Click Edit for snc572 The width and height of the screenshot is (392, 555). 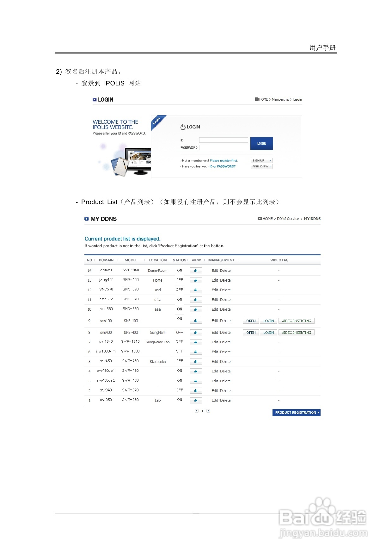[215, 300]
